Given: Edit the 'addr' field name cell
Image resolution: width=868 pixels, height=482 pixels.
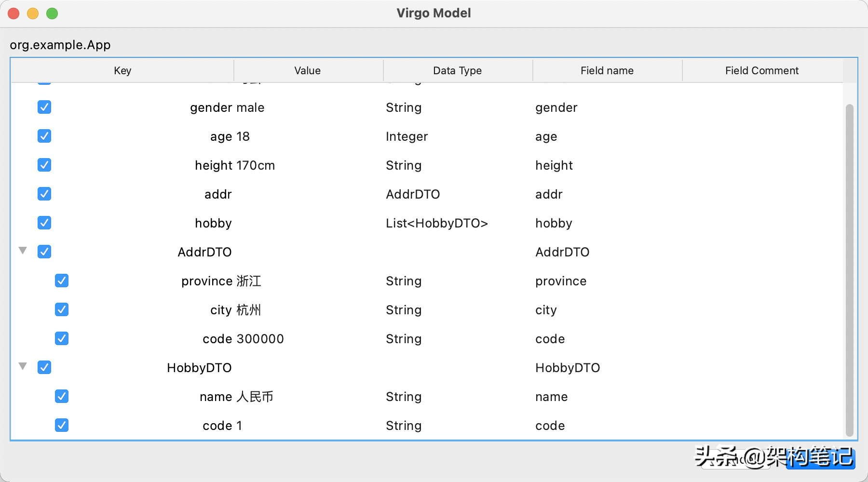Looking at the screenshot, I should coord(549,194).
